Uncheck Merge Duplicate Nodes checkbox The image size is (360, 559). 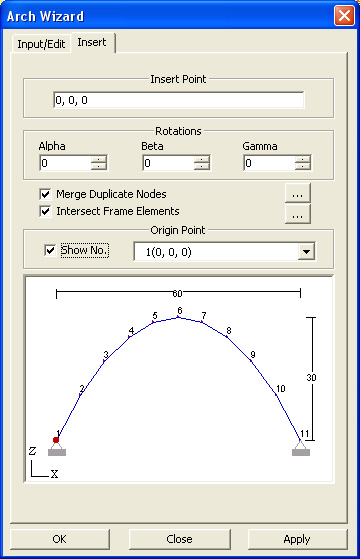pos(45,194)
